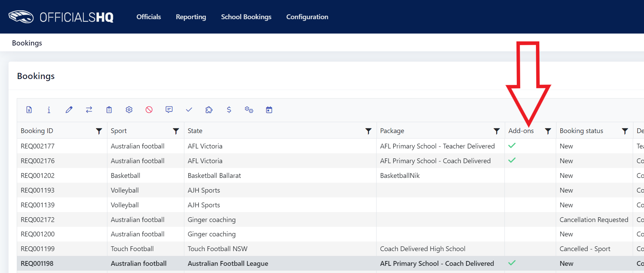Click the Bookings breadcrumb
This screenshot has width=644, height=273.
27,43
